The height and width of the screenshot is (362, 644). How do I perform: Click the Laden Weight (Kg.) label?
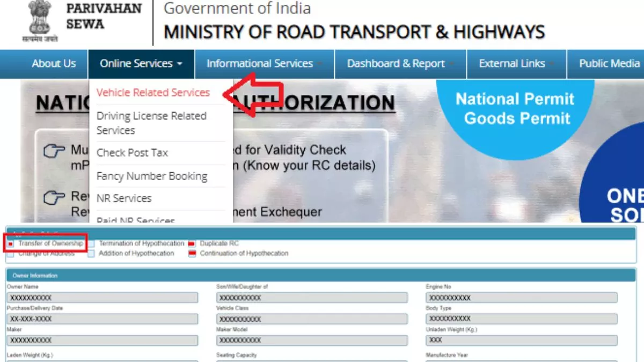pyautogui.click(x=30, y=355)
